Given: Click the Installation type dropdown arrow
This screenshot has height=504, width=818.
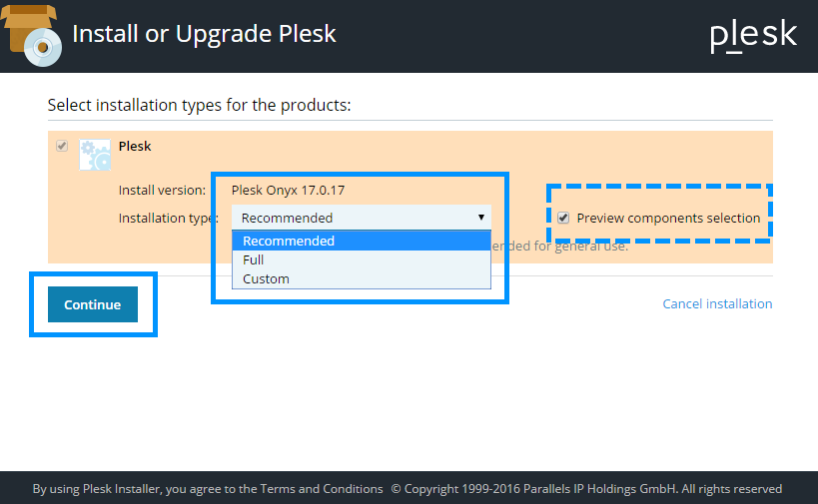Looking at the screenshot, I should point(480,218).
